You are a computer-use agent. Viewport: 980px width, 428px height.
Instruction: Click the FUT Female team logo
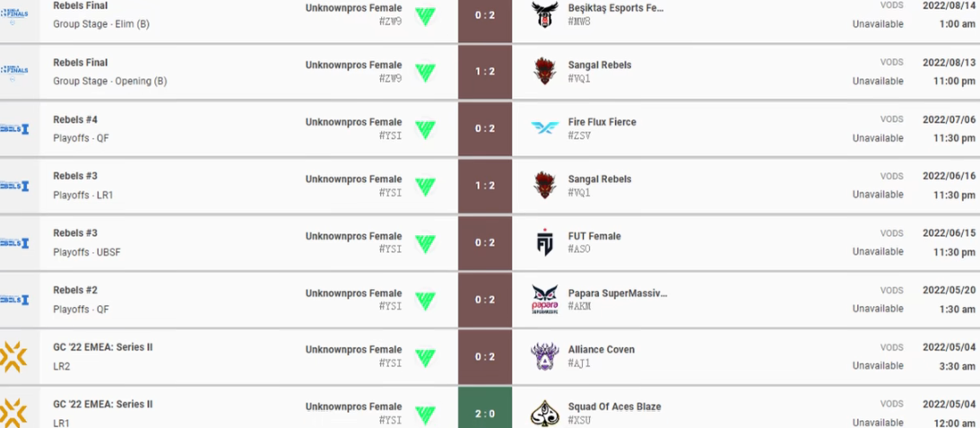tap(544, 243)
